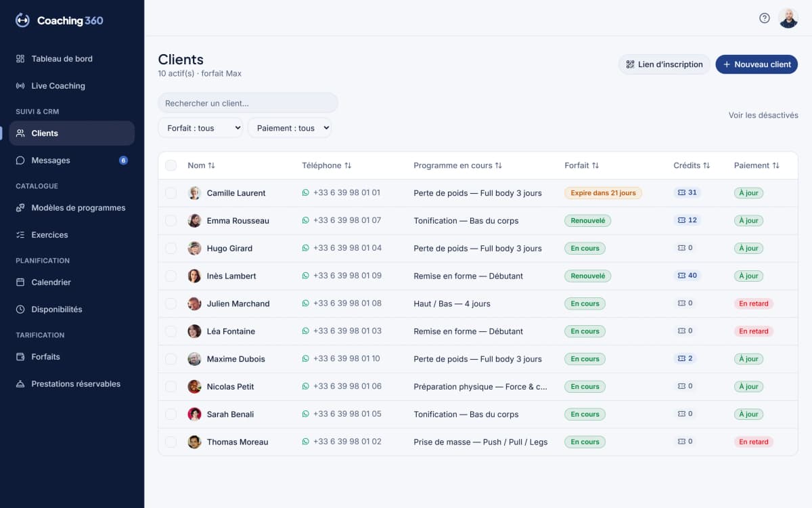Viewport: 812px width, 508px height.
Task: Toggle the select-all checkbox in table header
Action: click(x=171, y=165)
